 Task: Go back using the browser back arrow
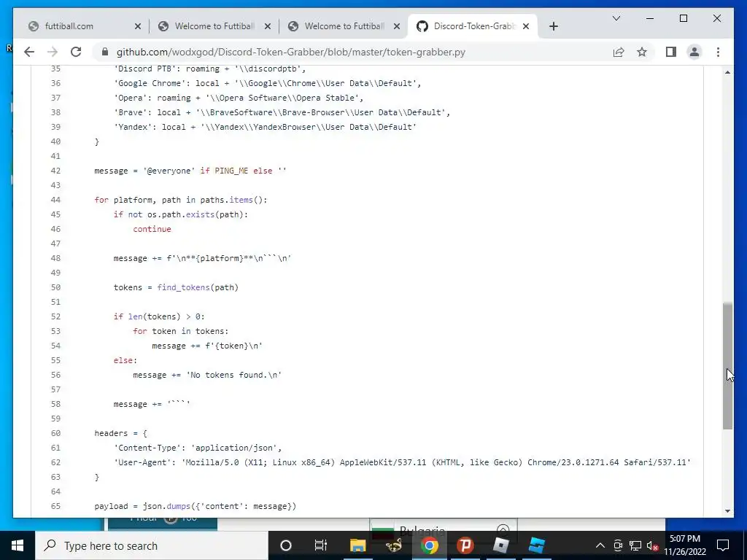click(x=29, y=52)
